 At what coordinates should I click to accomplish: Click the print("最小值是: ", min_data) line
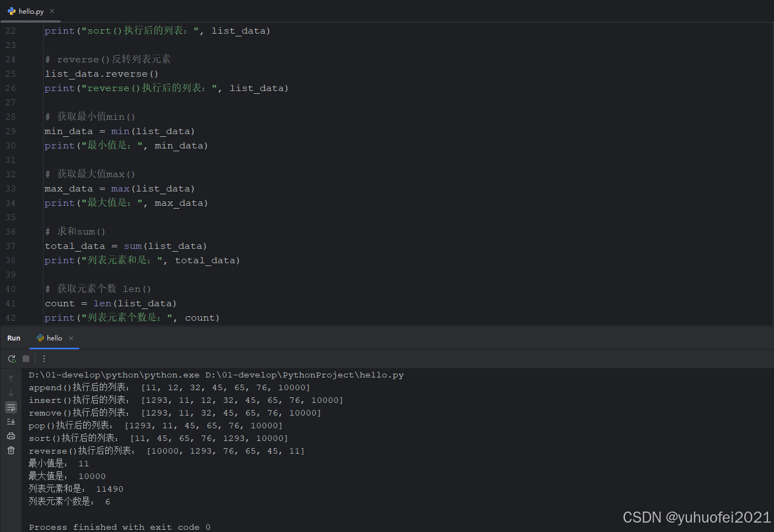(126, 145)
